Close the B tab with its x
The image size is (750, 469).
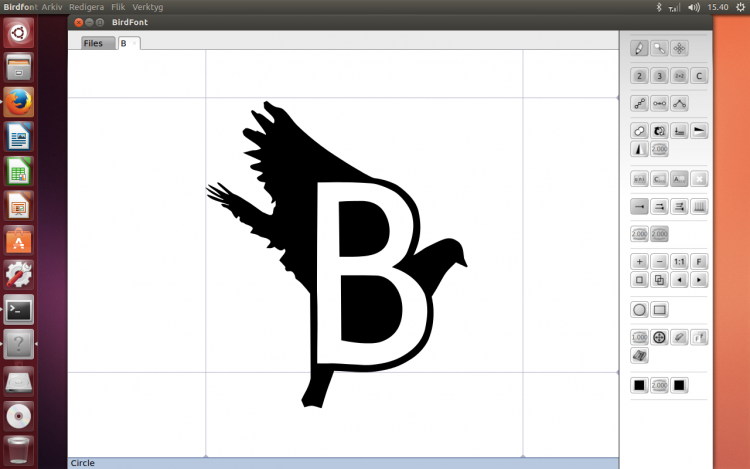(134, 44)
